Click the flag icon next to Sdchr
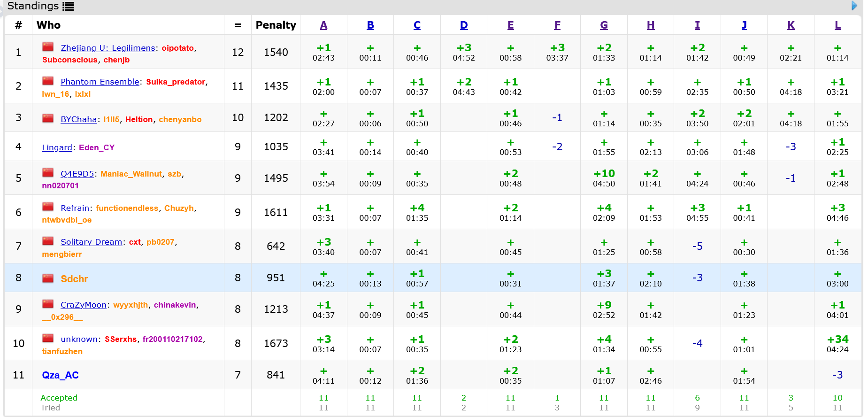 point(48,278)
